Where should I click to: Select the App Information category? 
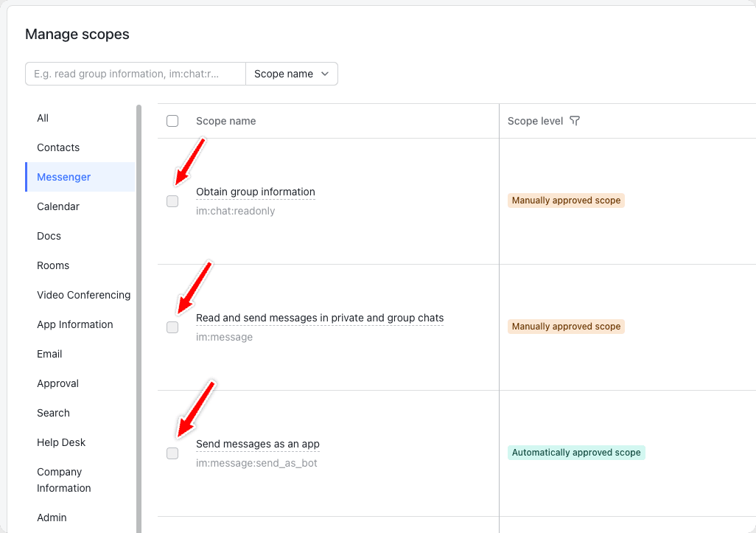75,324
